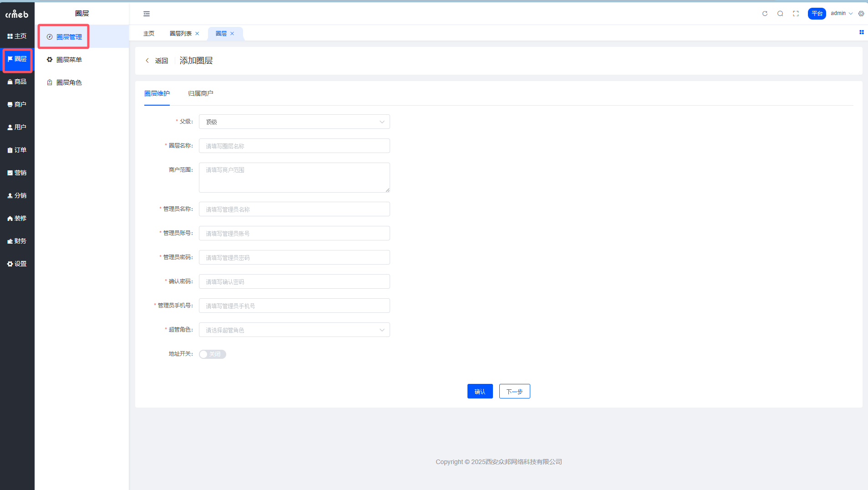Expand the 父级 dropdown
Screen dimensions: 868x490
(x=294, y=122)
